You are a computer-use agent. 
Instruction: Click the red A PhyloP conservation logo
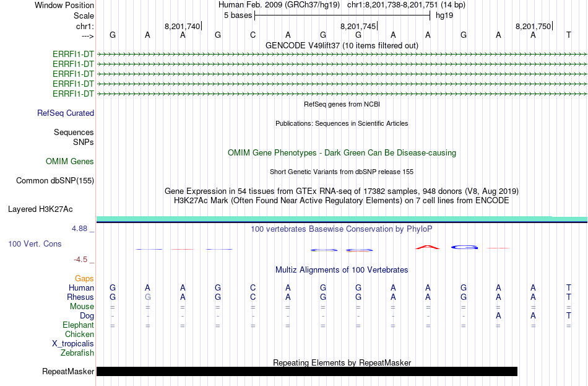coord(428,247)
